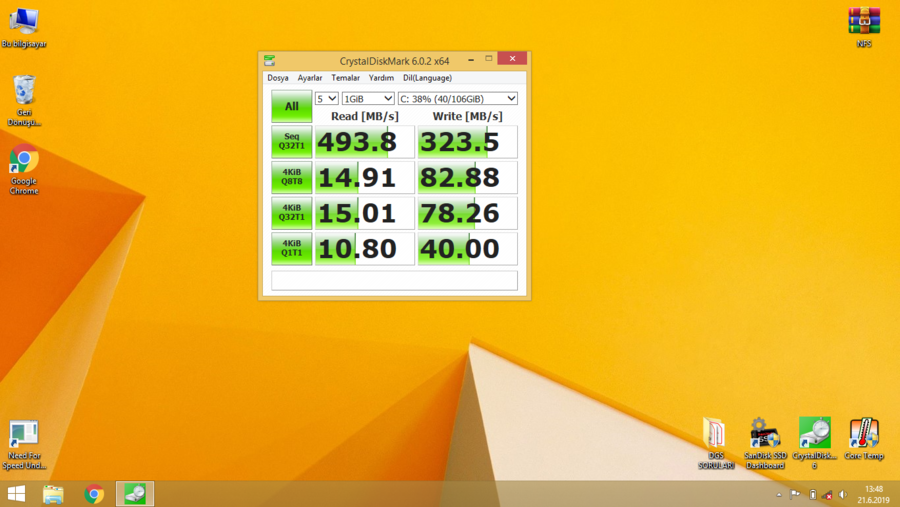Image resolution: width=900 pixels, height=507 pixels.
Task: Click Seq read result 493.8
Action: 364,142
